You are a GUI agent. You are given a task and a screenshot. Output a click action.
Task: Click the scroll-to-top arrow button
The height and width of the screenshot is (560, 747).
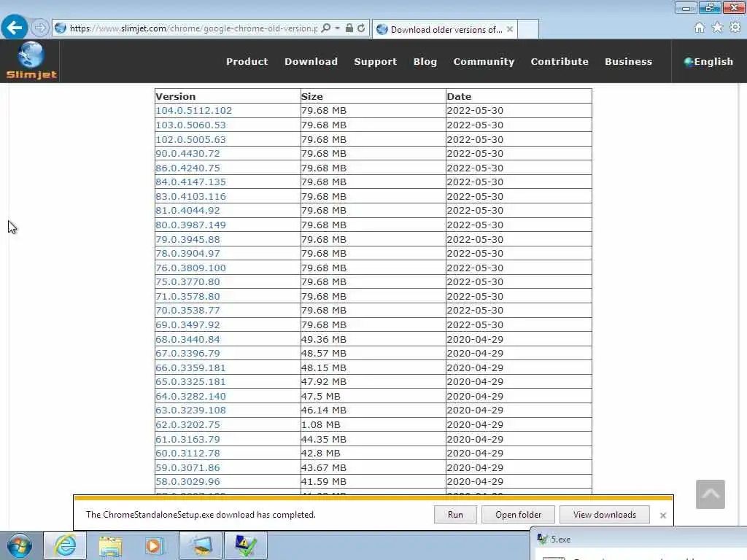click(x=710, y=494)
